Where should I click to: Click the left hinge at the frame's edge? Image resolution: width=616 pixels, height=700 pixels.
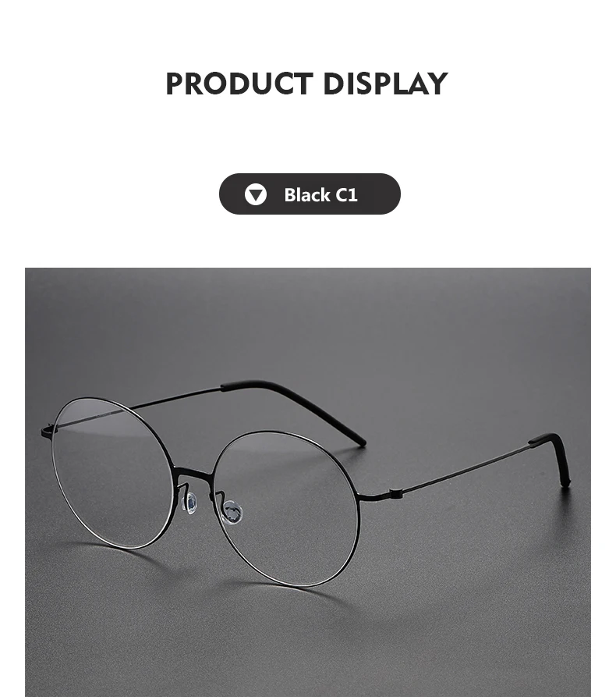(48, 432)
